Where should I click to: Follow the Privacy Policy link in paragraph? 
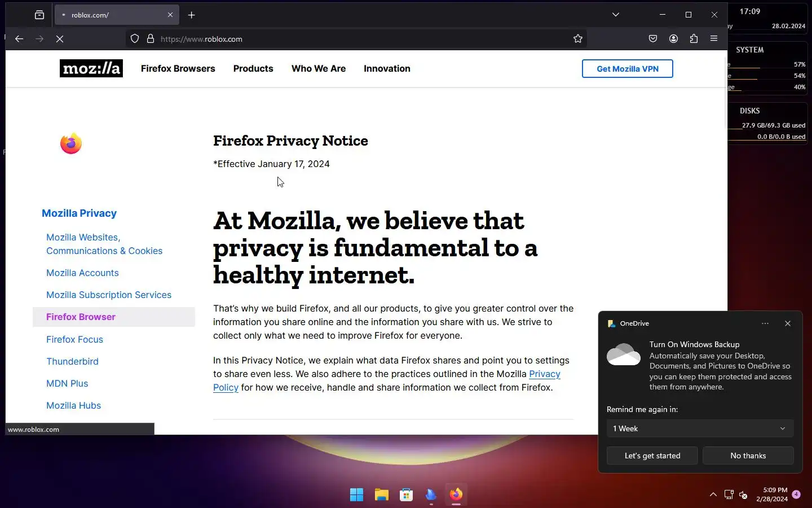click(545, 374)
